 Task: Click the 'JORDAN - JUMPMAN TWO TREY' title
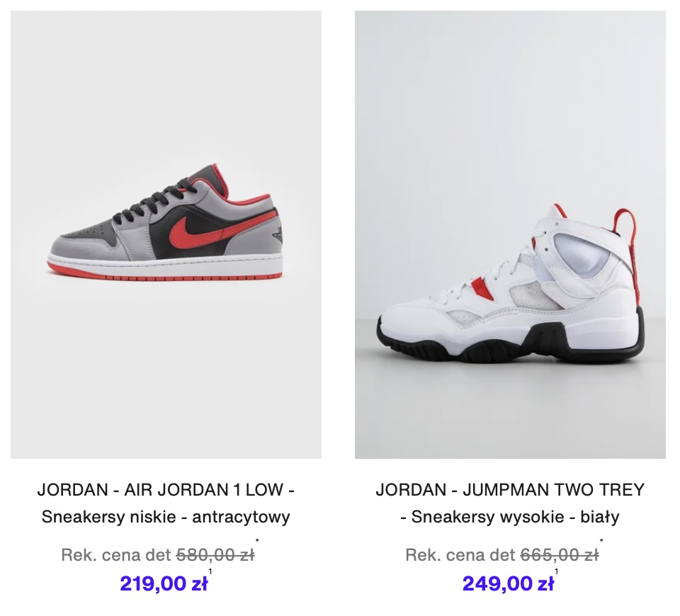pos(510,490)
